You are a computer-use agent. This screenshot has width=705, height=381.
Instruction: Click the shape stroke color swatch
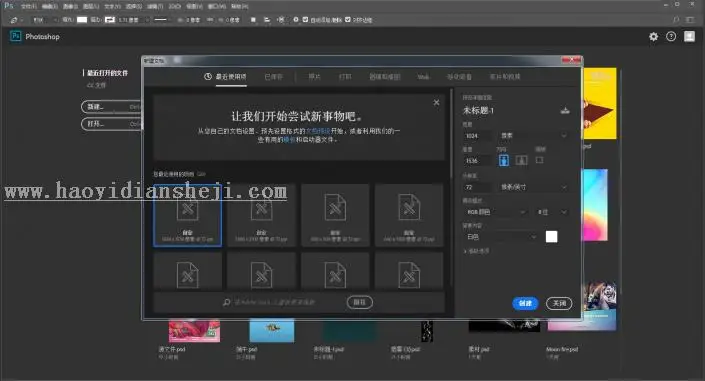pyautogui.click(x=110, y=20)
